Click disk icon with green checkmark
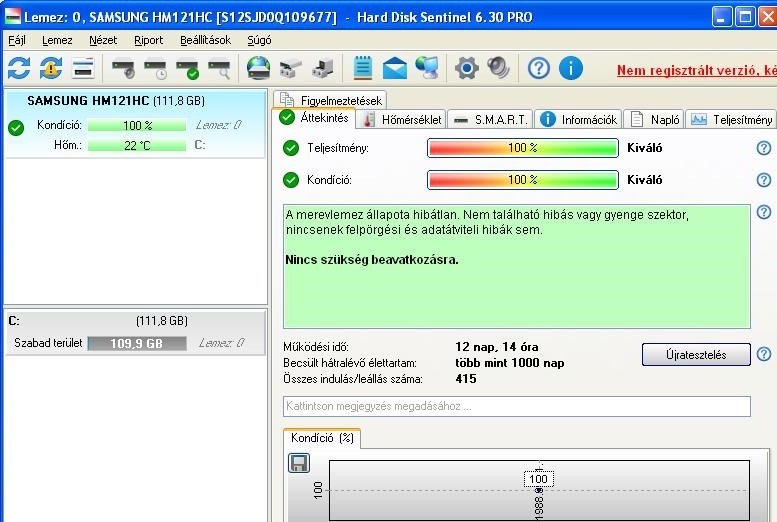This screenshot has width=777, height=522. point(187,68)
